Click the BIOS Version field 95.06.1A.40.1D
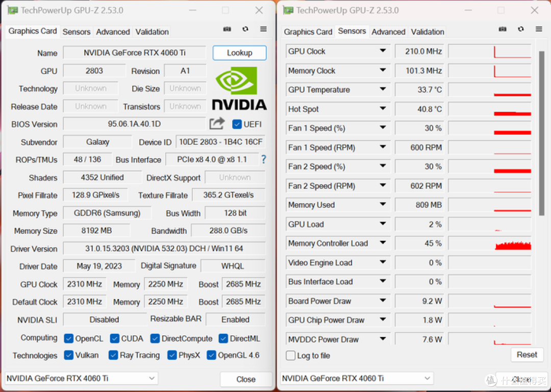Viewport: 551px width, 392px height. 134,124
